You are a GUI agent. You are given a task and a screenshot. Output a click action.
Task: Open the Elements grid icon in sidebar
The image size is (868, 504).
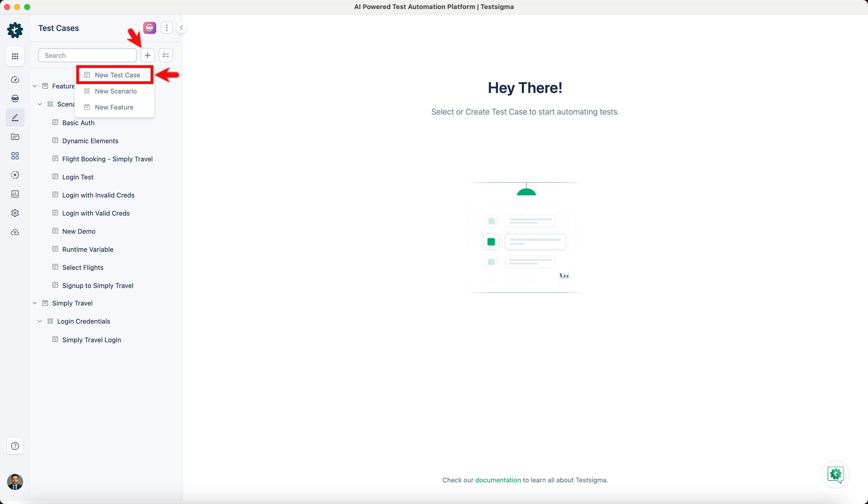pos(15,156)
